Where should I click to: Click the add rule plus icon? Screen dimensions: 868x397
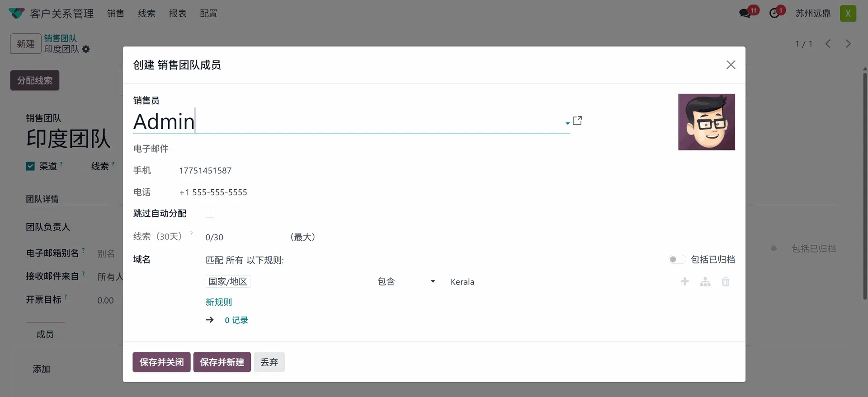(685, 282)
